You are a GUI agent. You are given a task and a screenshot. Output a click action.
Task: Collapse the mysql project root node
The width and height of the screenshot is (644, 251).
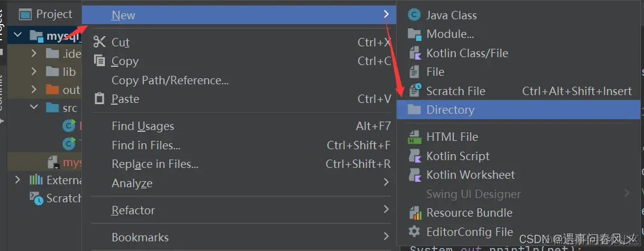(x=17, y=35)
